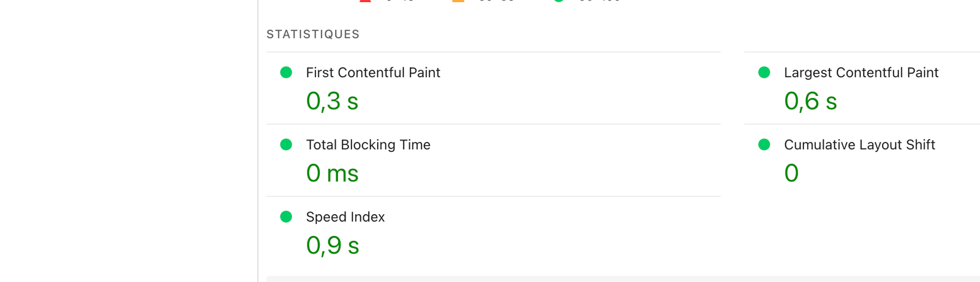Click the Largest Contentful Paint label
Viewport: 980px width, 282px height.
tap(861, 73)
